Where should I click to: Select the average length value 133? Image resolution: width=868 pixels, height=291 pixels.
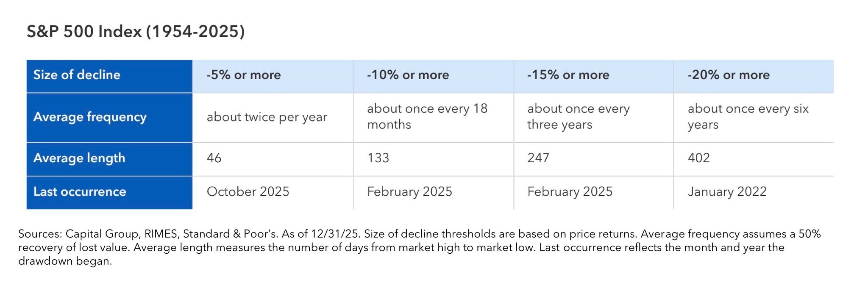378,158
